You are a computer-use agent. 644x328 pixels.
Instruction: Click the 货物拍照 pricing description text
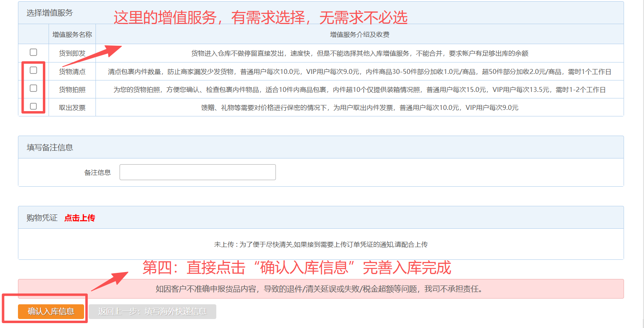pyautogui.click(x=360, y=89)
